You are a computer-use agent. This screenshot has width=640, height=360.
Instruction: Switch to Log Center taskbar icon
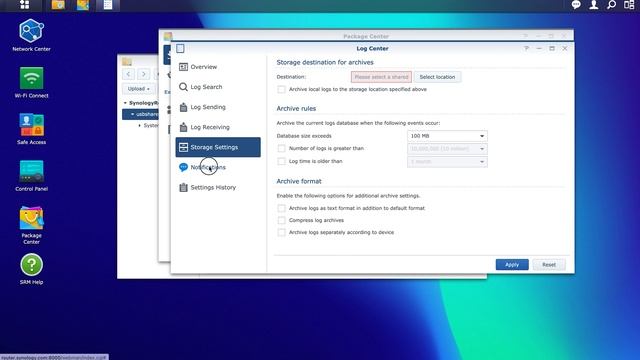point(108,5)
